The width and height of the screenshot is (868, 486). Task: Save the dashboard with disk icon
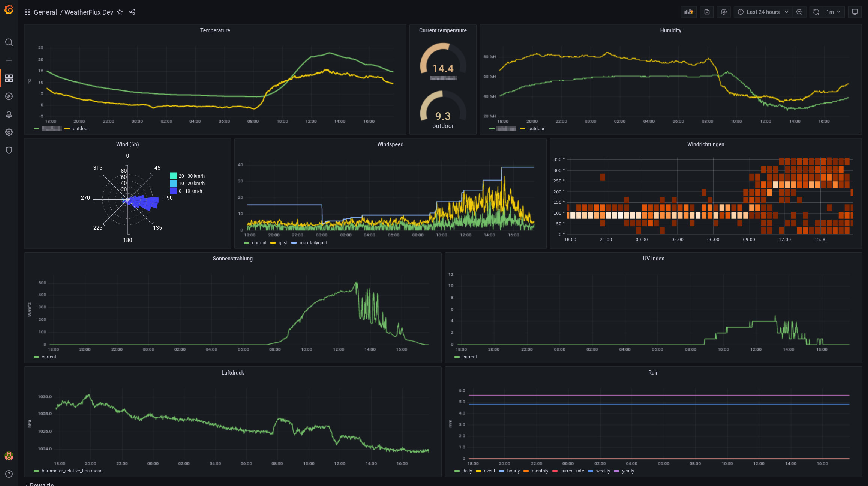pos(707,12)
